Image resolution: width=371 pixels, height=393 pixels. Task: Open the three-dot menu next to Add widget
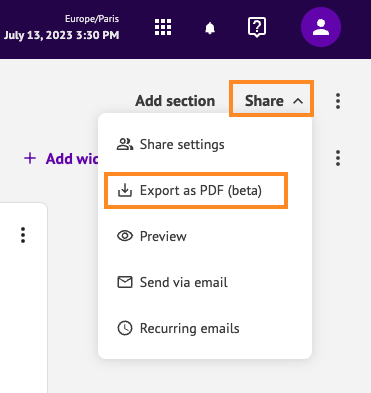click(x=338, y=158)
